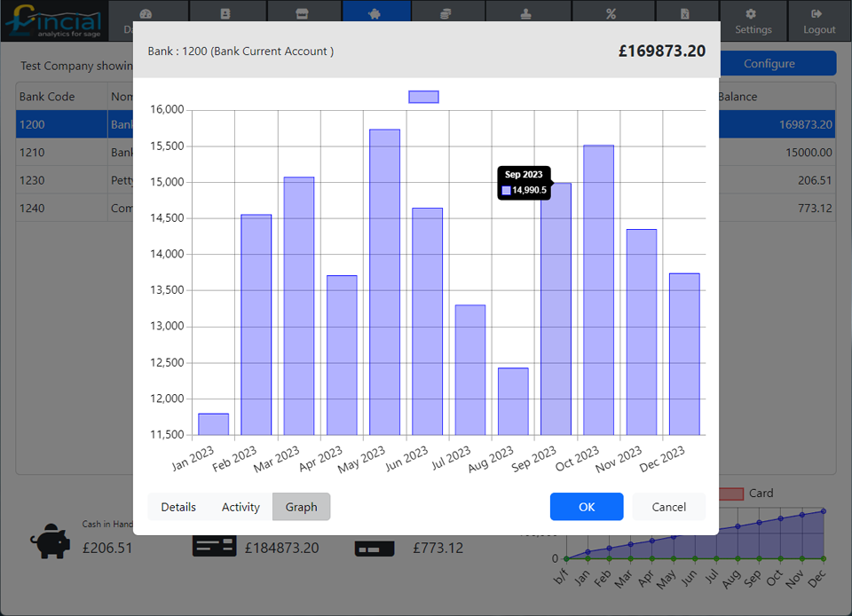The height and width of the screenshot is (616, 852).
Task: Open the Dashboard gauge icon in navigation
Action: (x=146, y=14)
